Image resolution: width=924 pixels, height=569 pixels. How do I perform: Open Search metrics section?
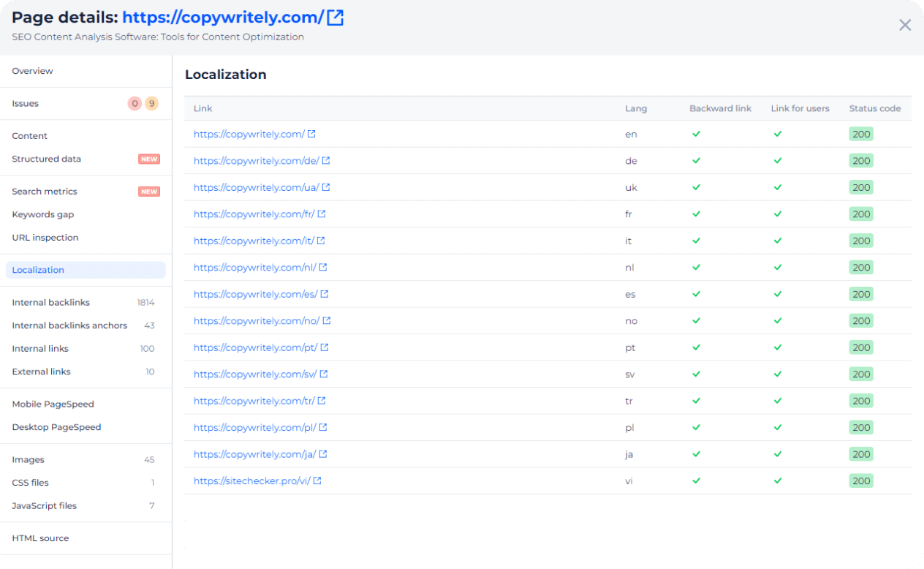pos(45,192)
